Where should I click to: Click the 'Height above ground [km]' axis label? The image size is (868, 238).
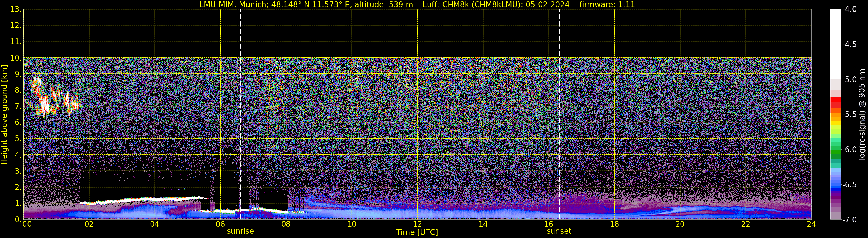(x=4, y=115)
